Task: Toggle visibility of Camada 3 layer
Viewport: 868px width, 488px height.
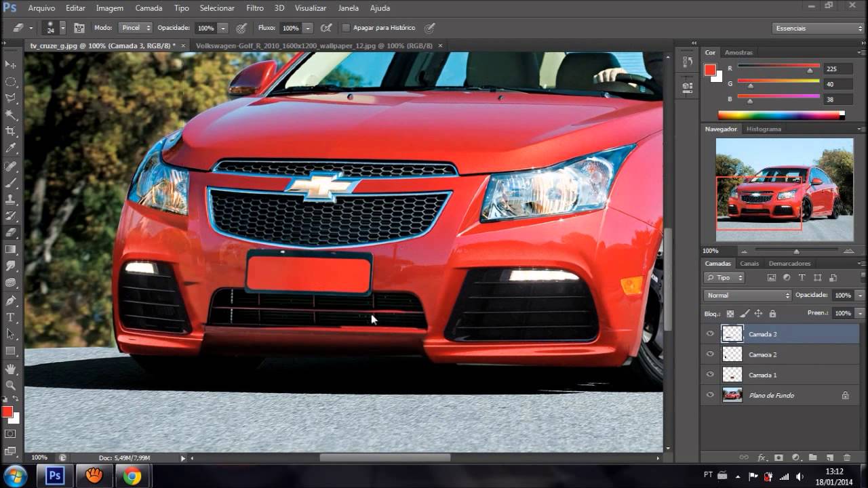Action: pyautogui.click(x=710, y=333)
